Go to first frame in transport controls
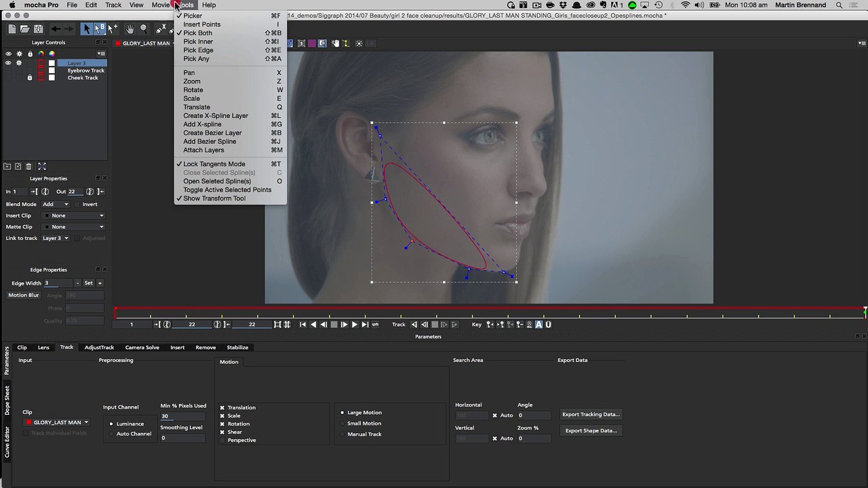This screenshot has width=868, height=488. pos(303,325)
